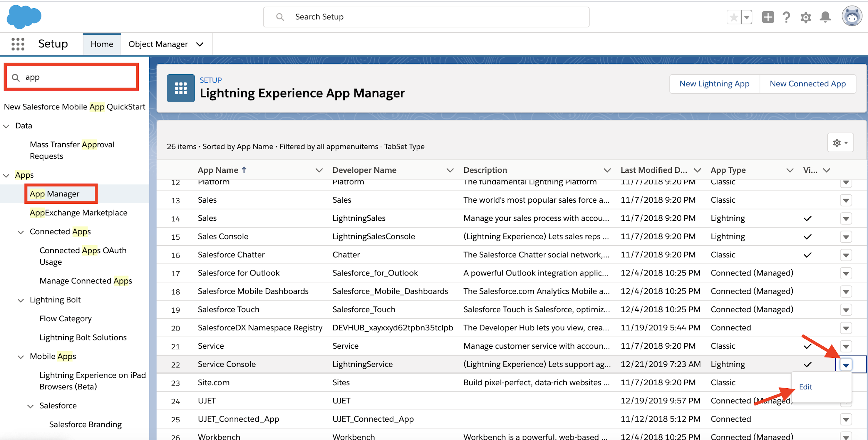Collapse the Connected Apps tree section
This screenshot has width=868, height=440.
point(21,232)
